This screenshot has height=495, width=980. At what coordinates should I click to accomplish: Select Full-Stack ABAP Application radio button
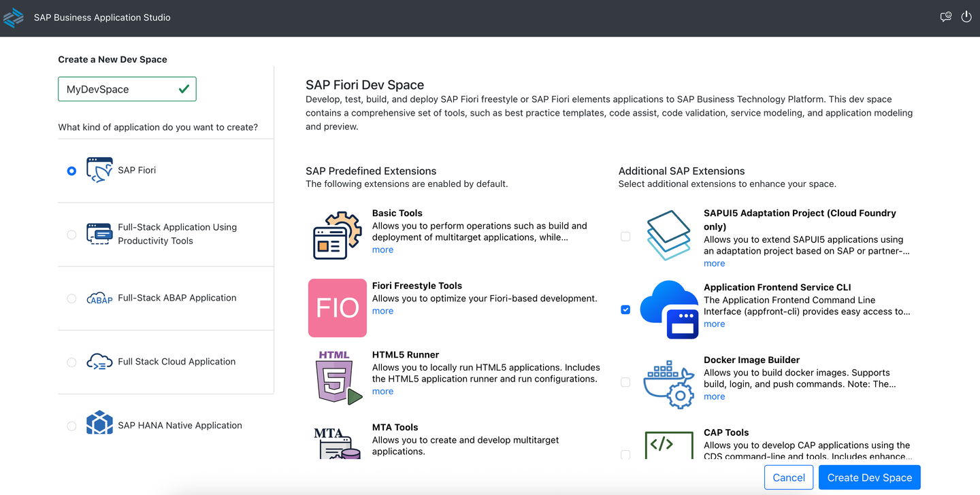tap(71, 298)
